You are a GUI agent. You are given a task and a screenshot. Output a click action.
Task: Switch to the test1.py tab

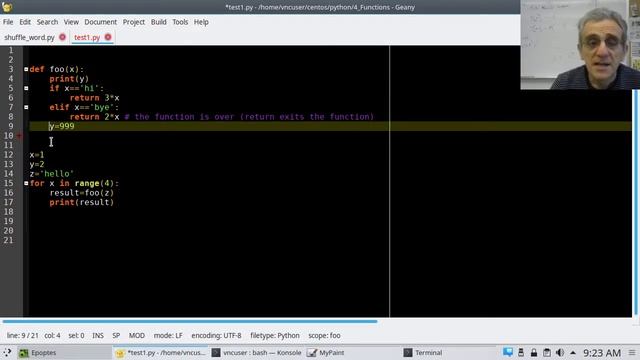click(87, 37)
